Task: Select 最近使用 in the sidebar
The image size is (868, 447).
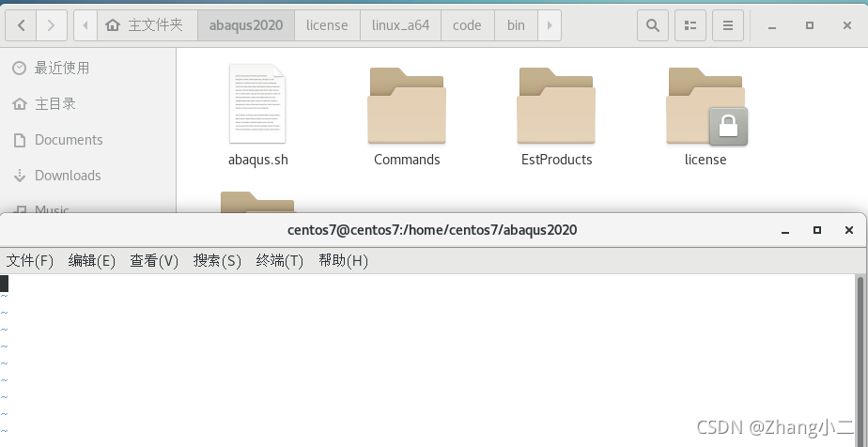Action: pos(61,69)
